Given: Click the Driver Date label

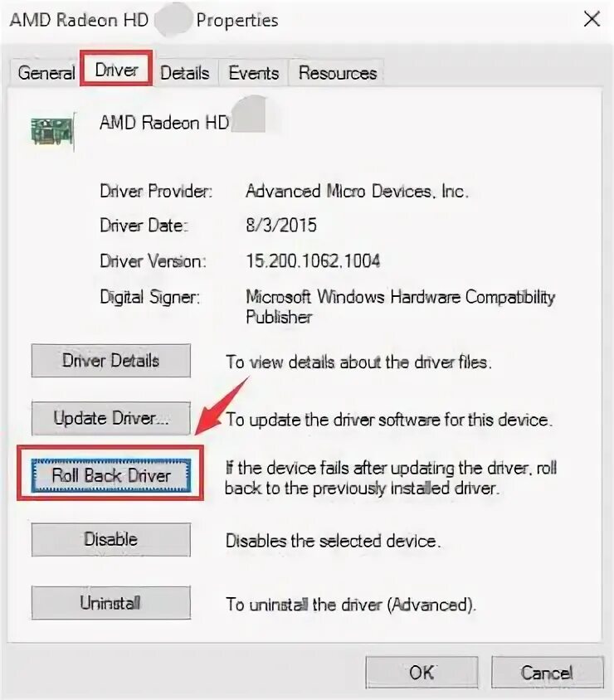Looking at the screenshot, I should click(x=144, y=225).
